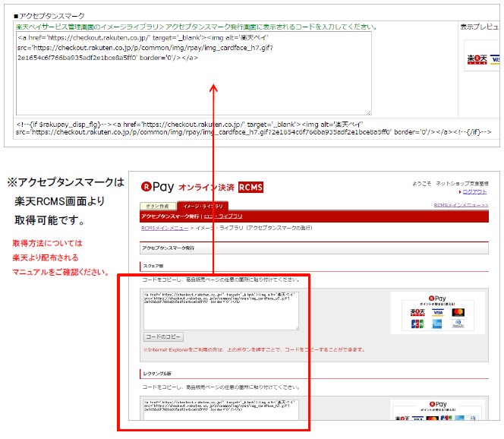
Task: Click the breadcrumb text イメージ・ライブラリ（アクセプタンスマークの発行）
Action: coord(254,228)
